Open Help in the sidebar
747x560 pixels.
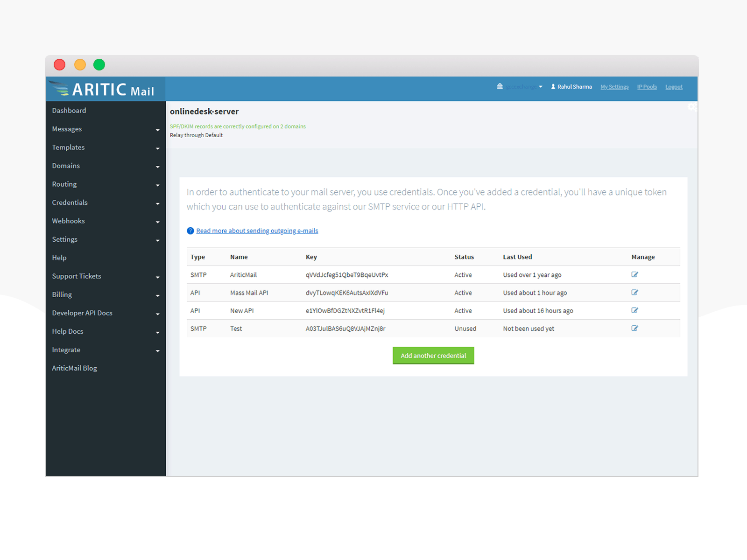point(59,258)
